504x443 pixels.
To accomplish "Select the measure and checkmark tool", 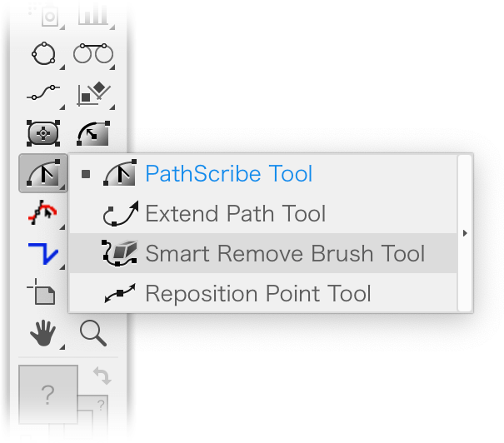I will [x=93, y=94].
